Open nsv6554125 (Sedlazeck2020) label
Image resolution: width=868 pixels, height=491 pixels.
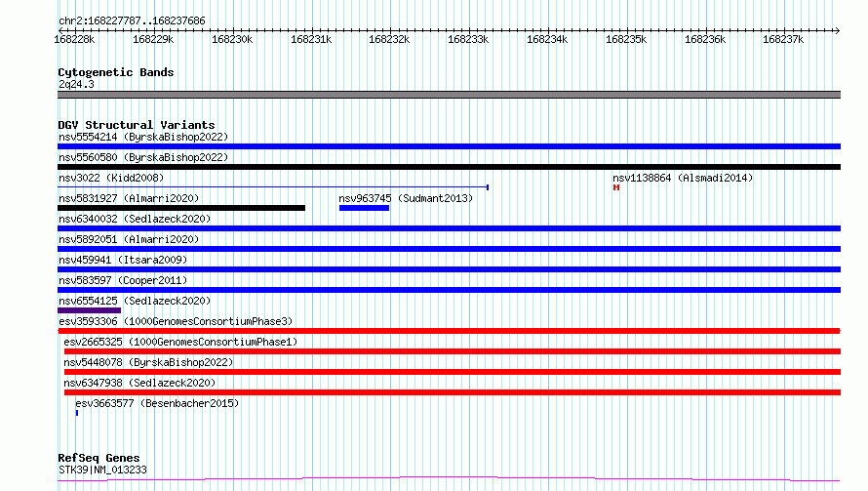(x=135, y=301)
